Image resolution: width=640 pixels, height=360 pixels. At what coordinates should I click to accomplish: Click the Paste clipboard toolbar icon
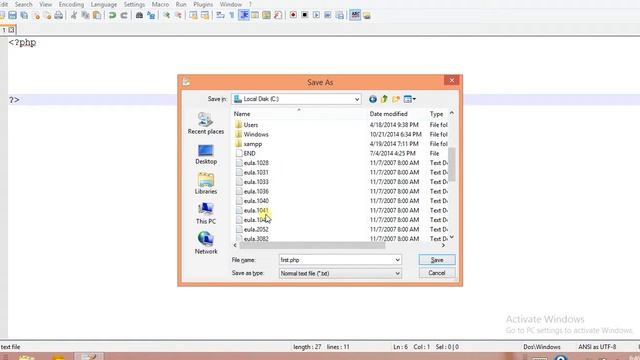[97, 15]
